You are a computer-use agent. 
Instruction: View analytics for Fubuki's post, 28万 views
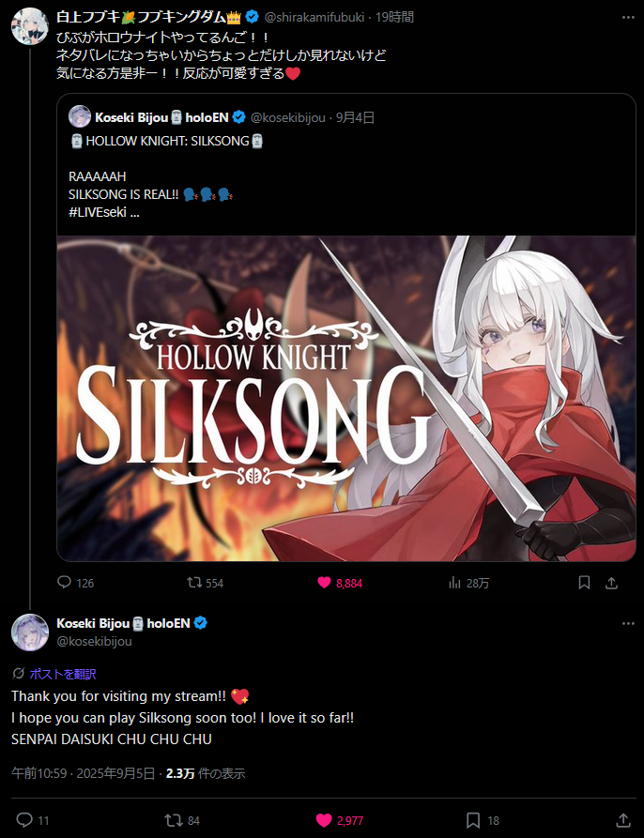[x=468, y=583]
